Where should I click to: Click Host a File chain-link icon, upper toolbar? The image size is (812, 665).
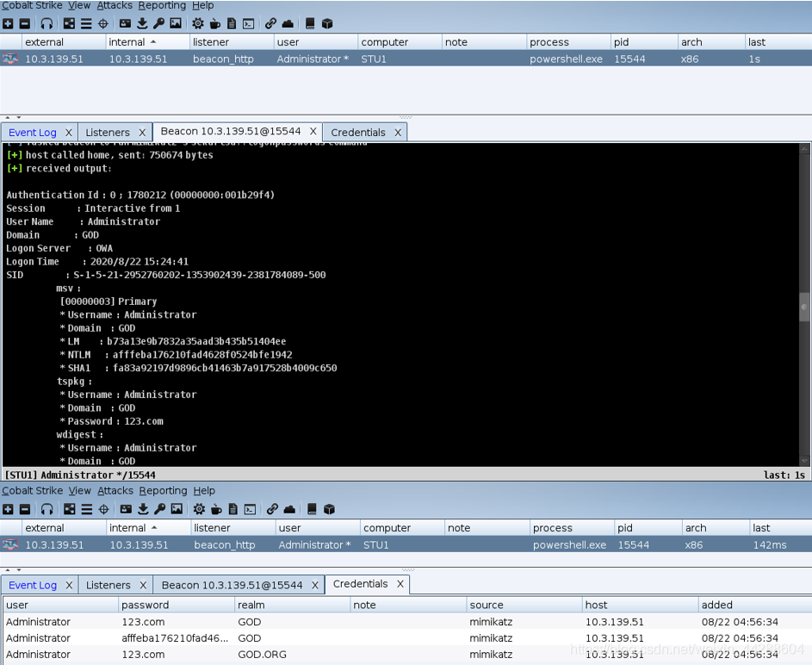(270, 24)
